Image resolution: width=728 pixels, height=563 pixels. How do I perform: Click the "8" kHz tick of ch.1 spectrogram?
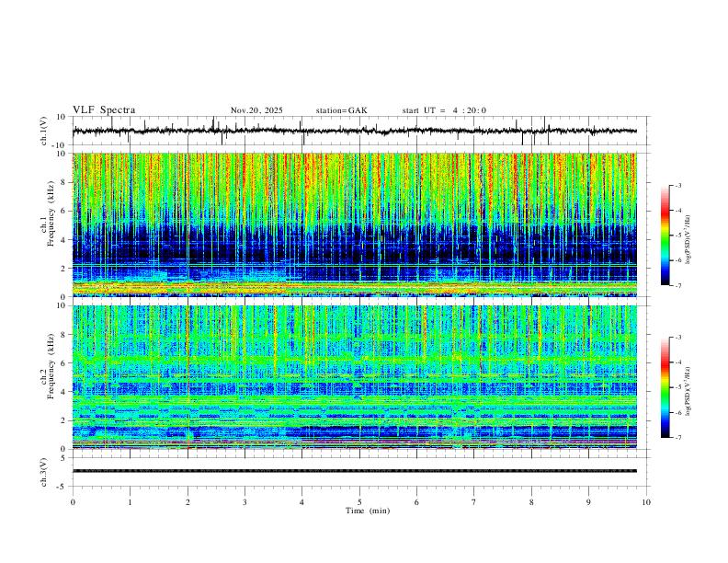pyautogui.click(x=64, y=182)
